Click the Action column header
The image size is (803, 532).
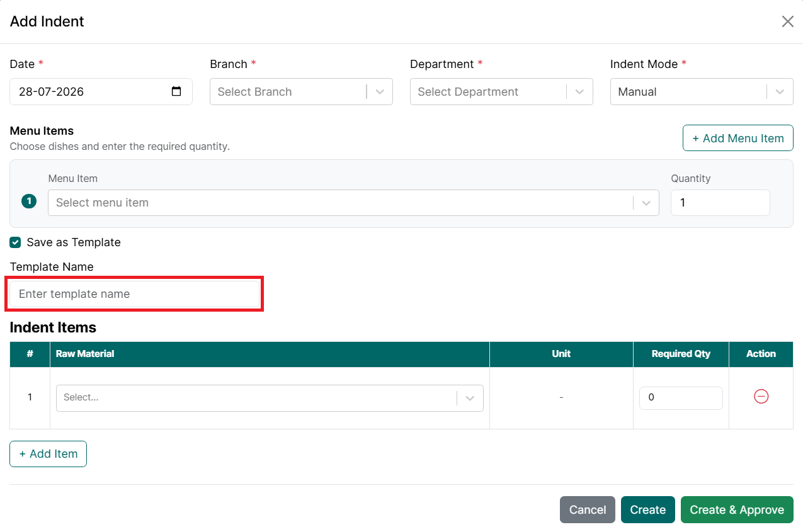tap(761, 354)
